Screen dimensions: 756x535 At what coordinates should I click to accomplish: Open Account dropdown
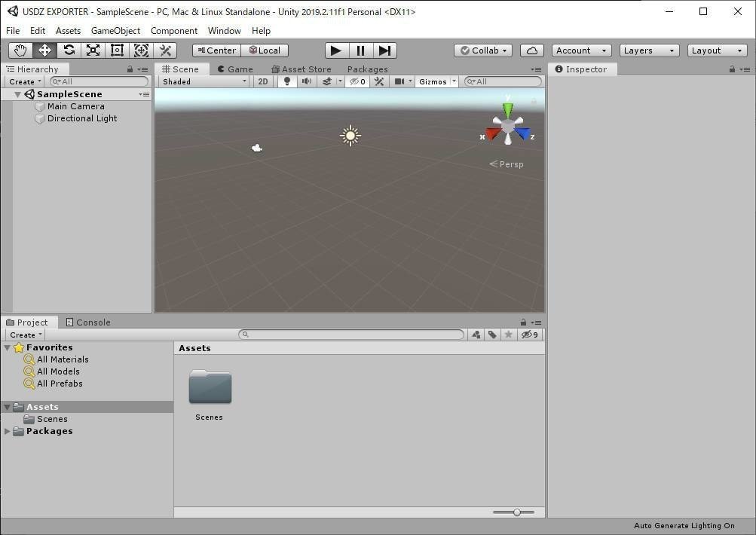coord(581,50)
